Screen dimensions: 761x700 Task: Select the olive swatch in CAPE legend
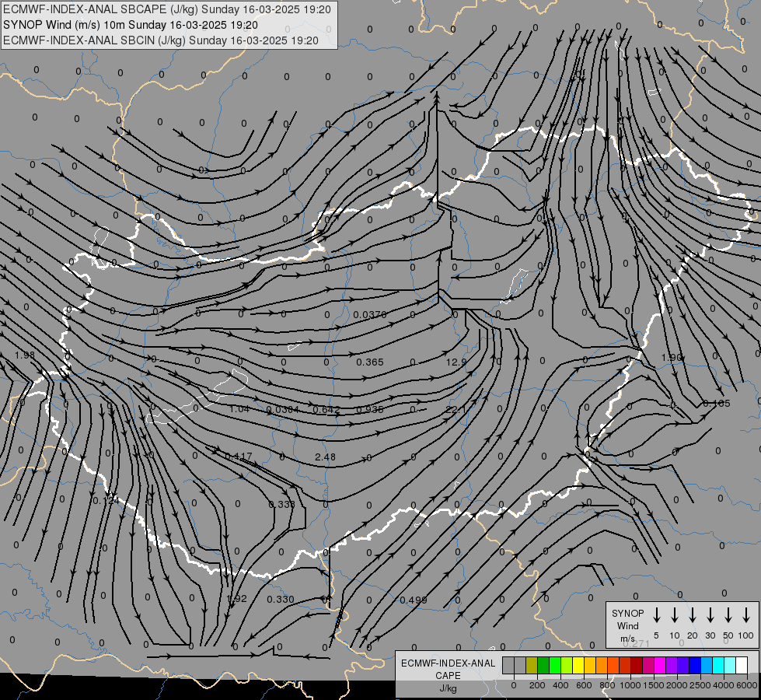pos(532,665)
